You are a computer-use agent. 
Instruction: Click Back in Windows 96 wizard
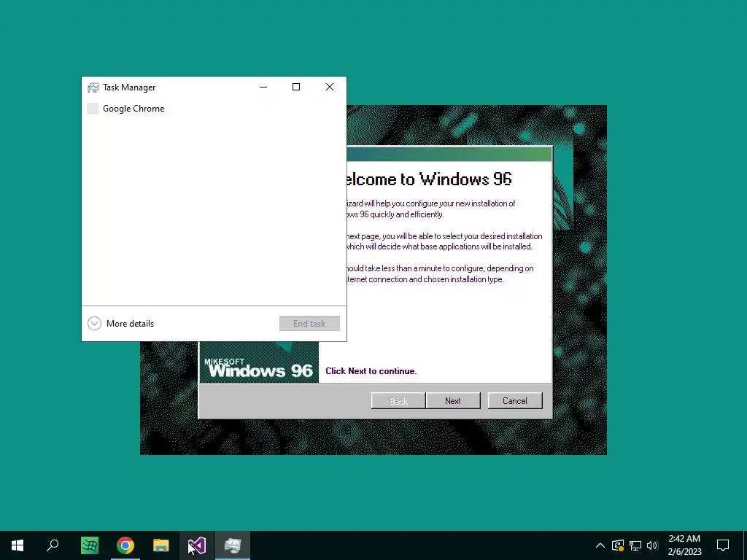(398, 401)
